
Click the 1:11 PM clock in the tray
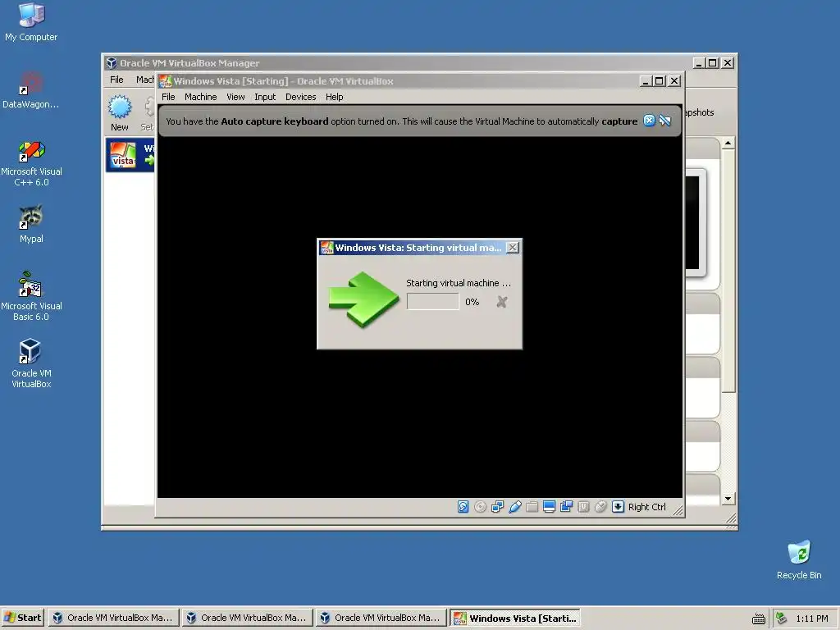(811, 619)
